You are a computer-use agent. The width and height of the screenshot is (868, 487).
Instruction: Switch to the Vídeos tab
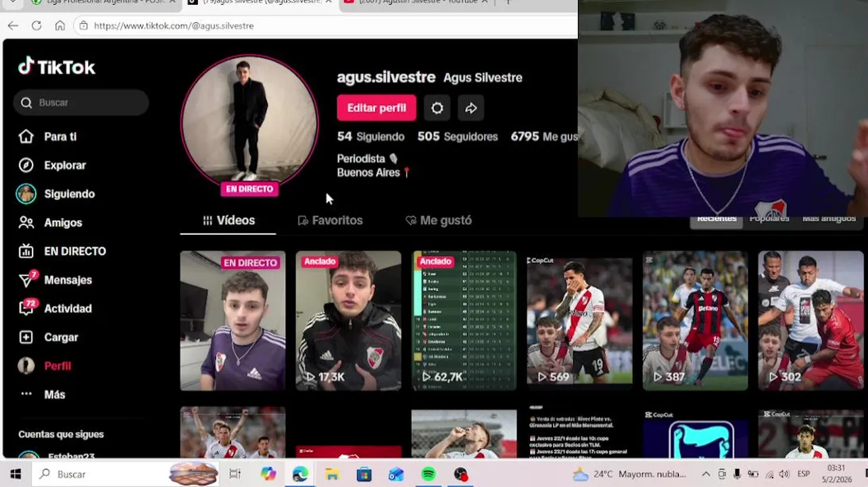click(228, 221)
